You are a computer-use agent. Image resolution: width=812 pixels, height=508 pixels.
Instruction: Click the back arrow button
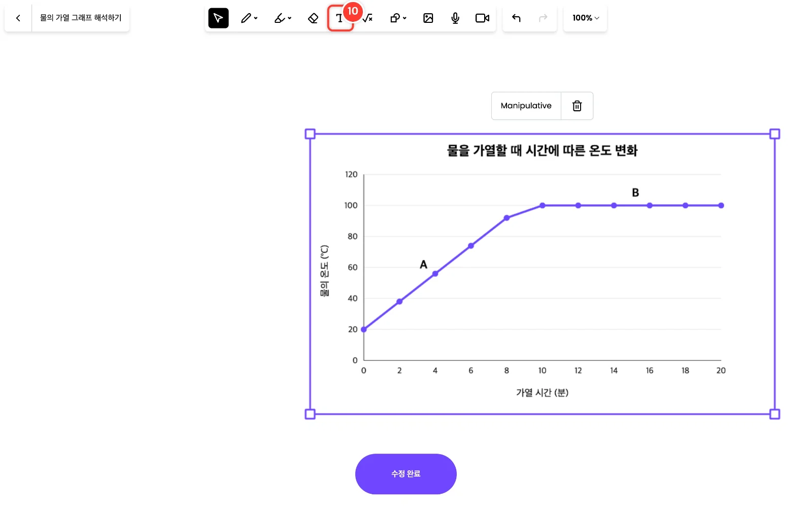[x=18, y=18]
